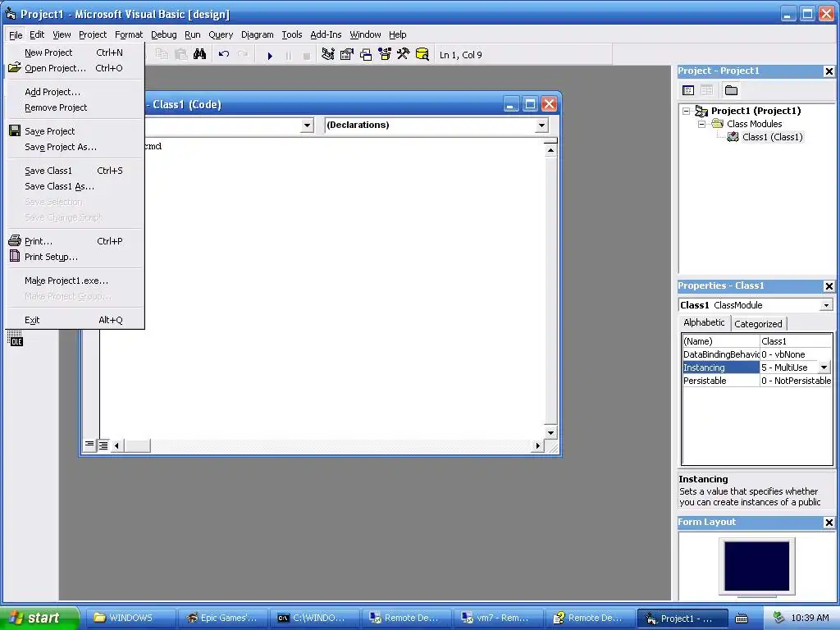Open the (Declarations) procedure dropdown

click(541, 126)
